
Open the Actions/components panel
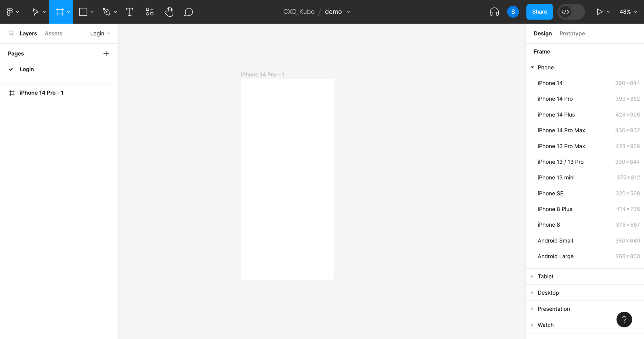(149, 12)
